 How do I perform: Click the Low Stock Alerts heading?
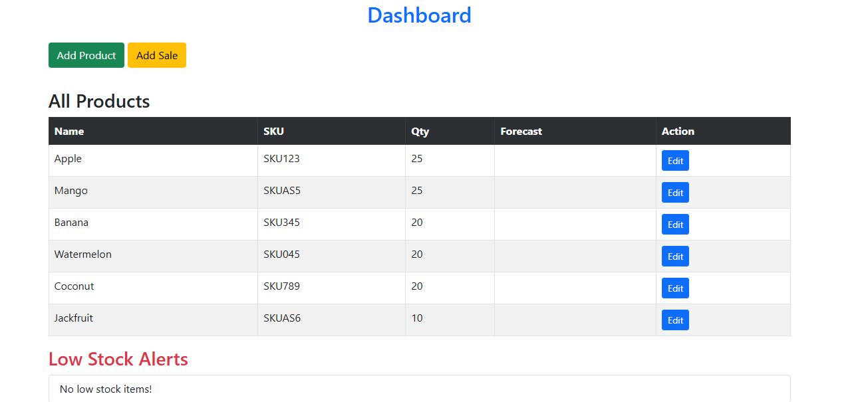tap(118, 359)
